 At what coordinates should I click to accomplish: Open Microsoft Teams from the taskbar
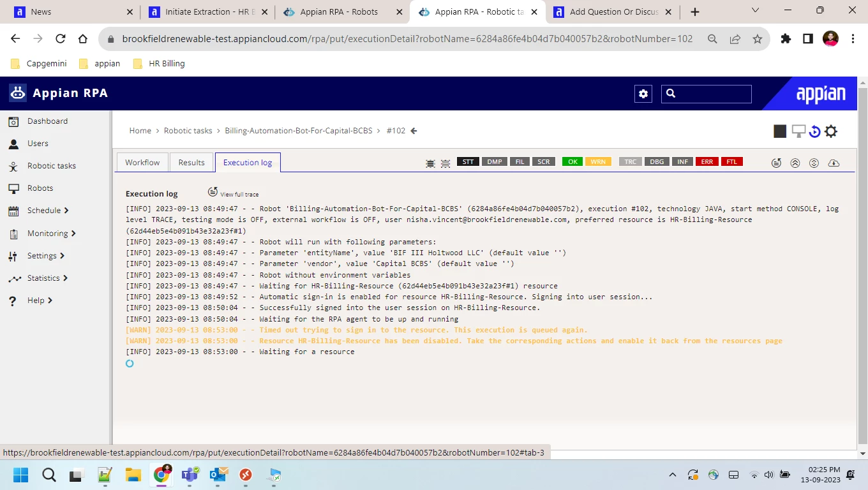click(x=190, y=475)
